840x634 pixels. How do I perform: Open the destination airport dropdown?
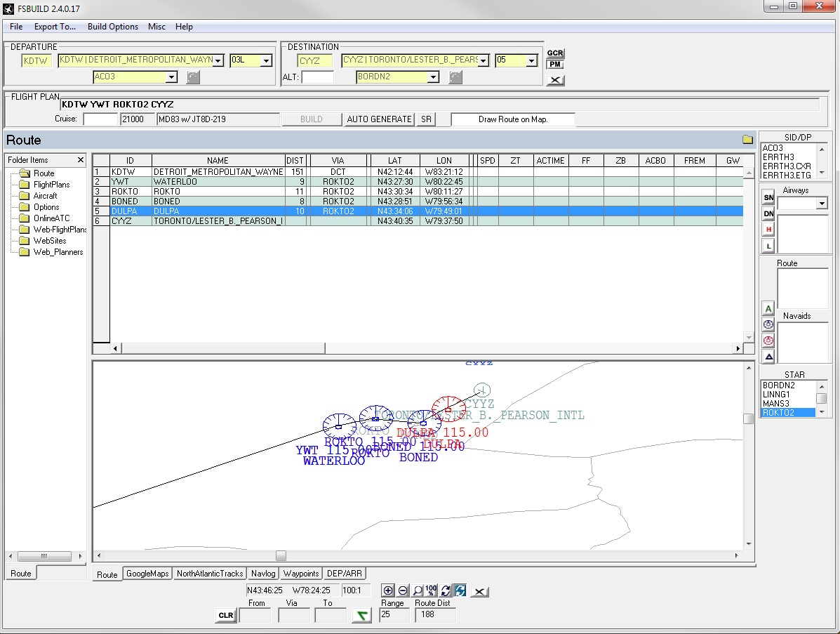[484, 60]
